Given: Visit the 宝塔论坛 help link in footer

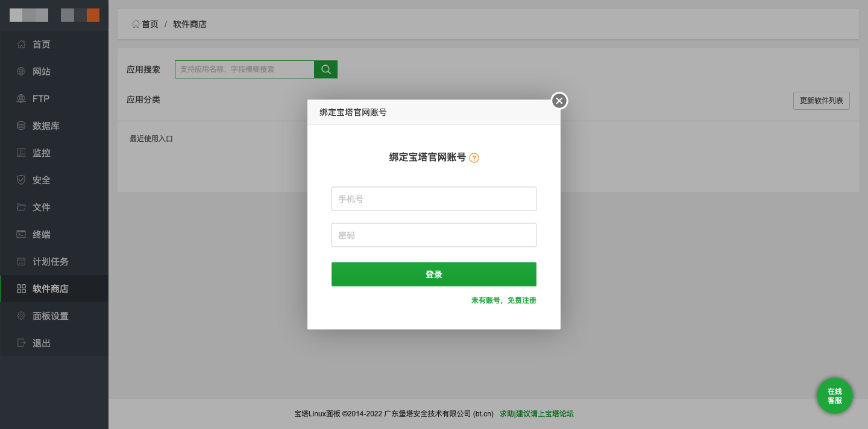Looking at the screenshot, I should click(x=536, y=414).
